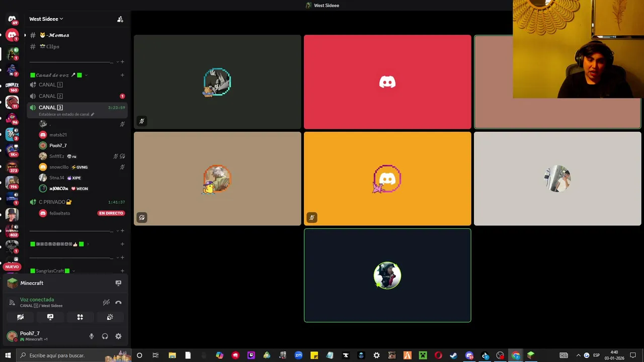This screenshot has height=362, width=644.
Task: Select the orange snowcillo video tile
Action: coord(387,178)
